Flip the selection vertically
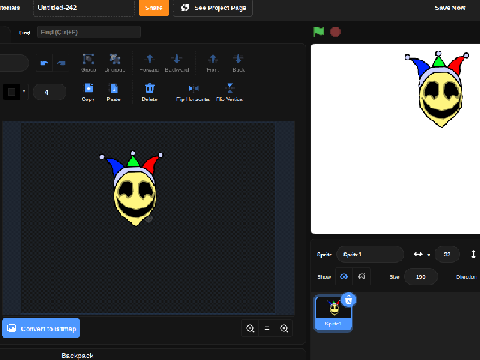The height and width of the screenshot is (360, 480). click(x=229, y=92)
